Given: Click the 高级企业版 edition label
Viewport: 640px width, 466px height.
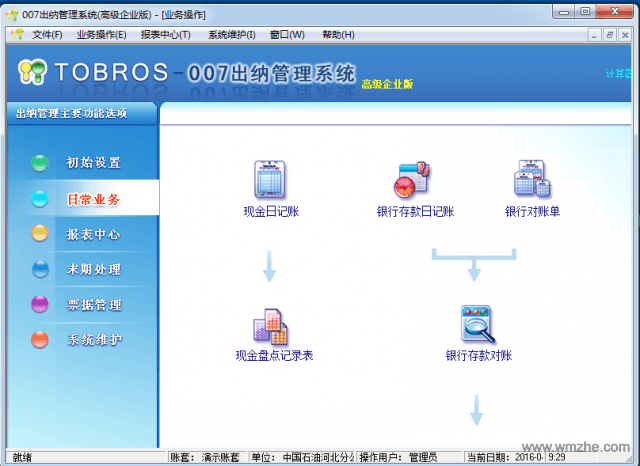Looking at the screenshot, I should pyautogui.click(x=387, y=84).
